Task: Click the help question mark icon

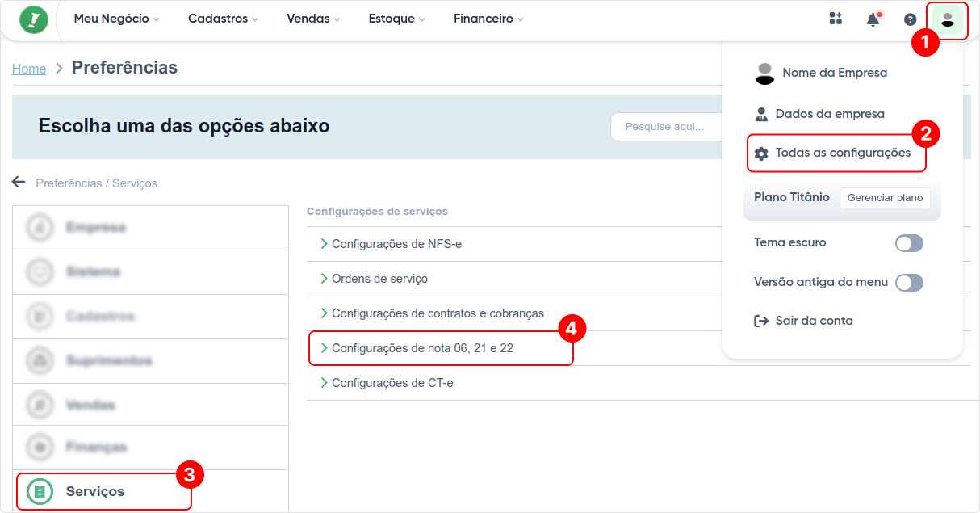Action: (x=910, y=19)
